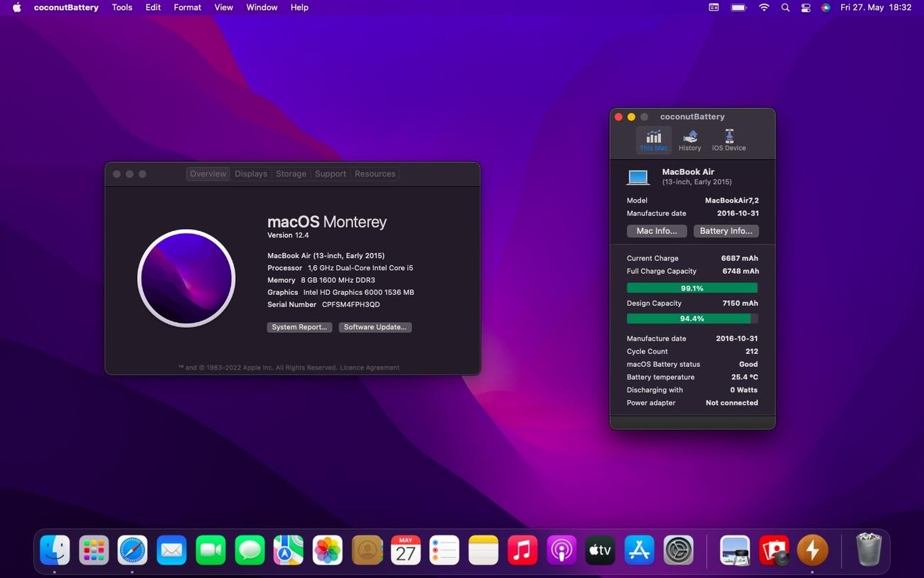
Task: Switch to the iOS Device view
Action: click(x=729, y=140)
